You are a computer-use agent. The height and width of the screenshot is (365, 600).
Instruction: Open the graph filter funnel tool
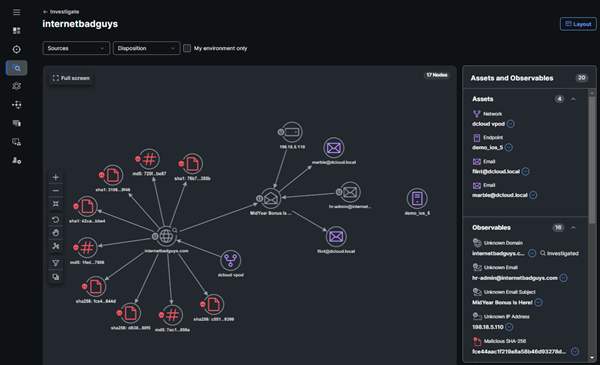coord(55,263)
